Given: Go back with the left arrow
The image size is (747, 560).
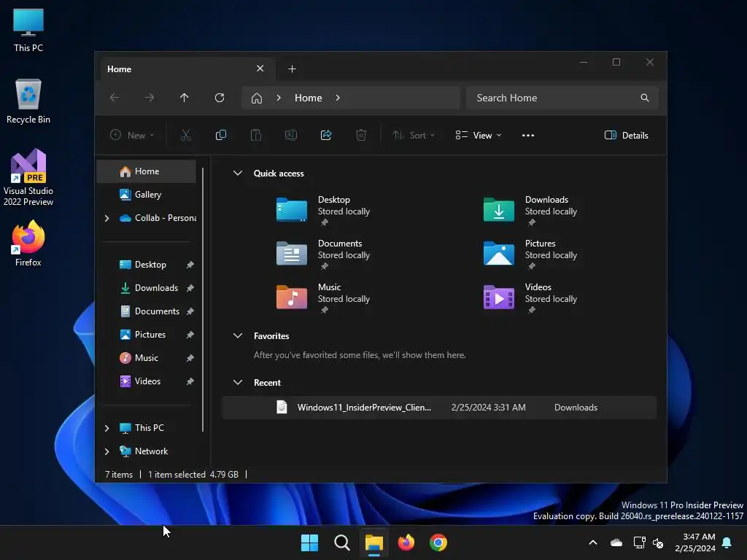Looking at the screenshot, I should click(x=115, y=98).
